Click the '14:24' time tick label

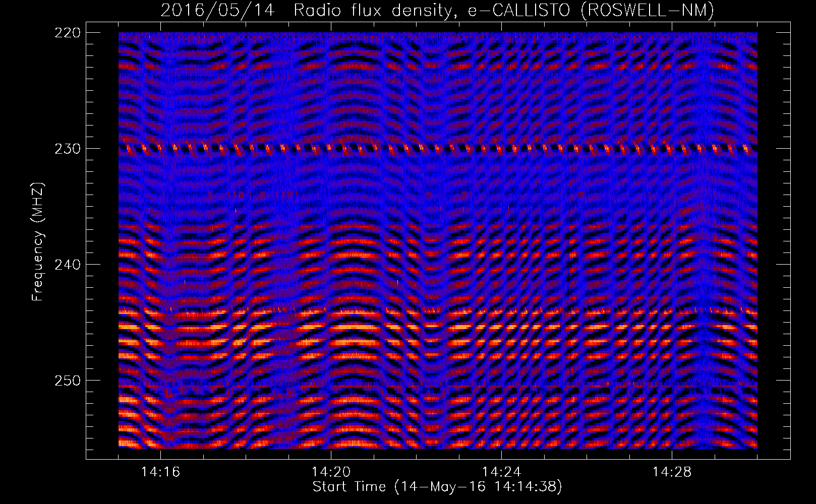pyautogui.click(x=501, y=472)
